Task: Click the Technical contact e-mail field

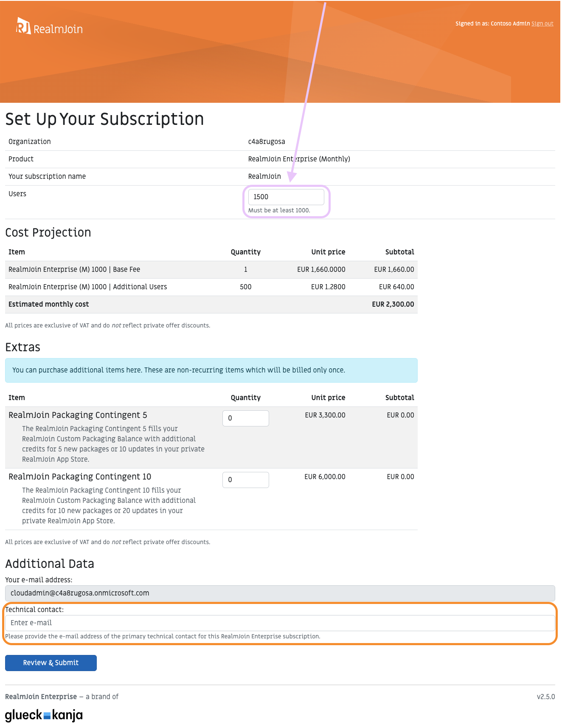Action: click(280, 623)
